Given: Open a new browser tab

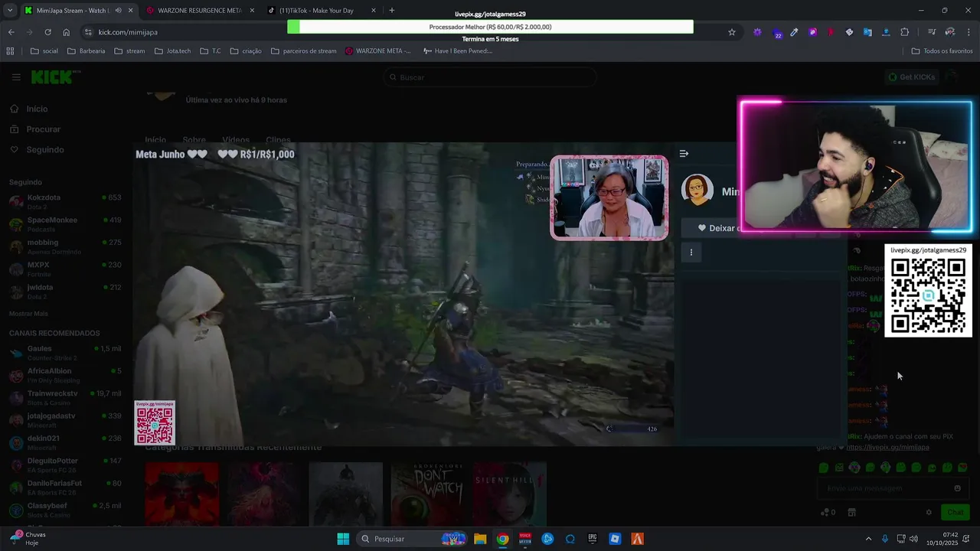Looking at the screenshot, I should [392, 11].
